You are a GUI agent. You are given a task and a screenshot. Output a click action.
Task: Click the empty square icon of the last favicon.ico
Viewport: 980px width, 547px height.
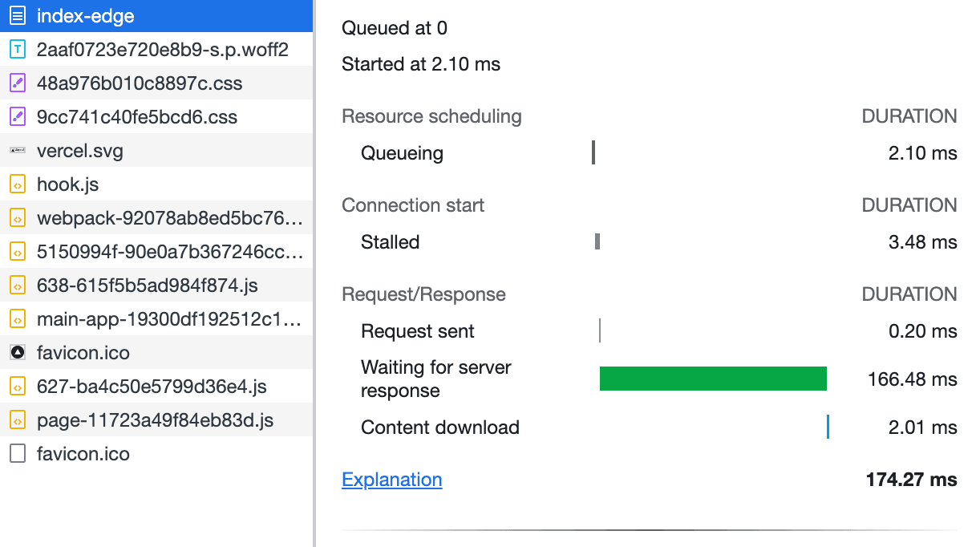coord(17,454)
